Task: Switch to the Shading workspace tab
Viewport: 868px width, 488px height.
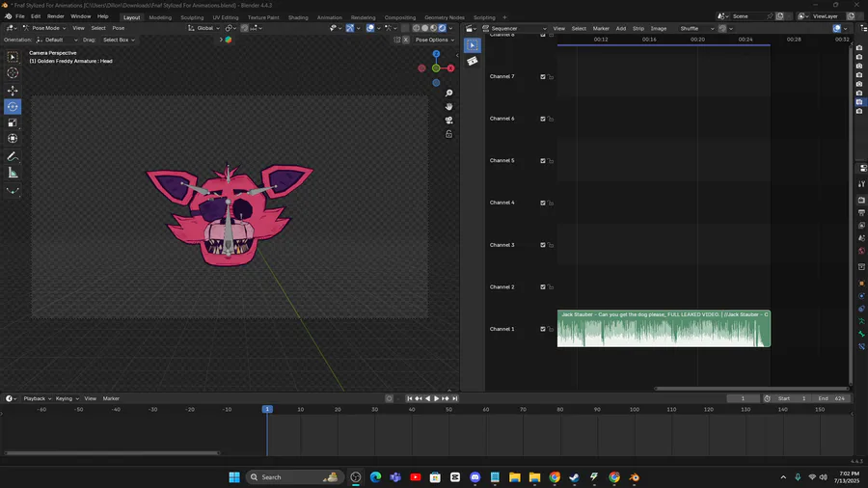Action: (x=298, y=17)
